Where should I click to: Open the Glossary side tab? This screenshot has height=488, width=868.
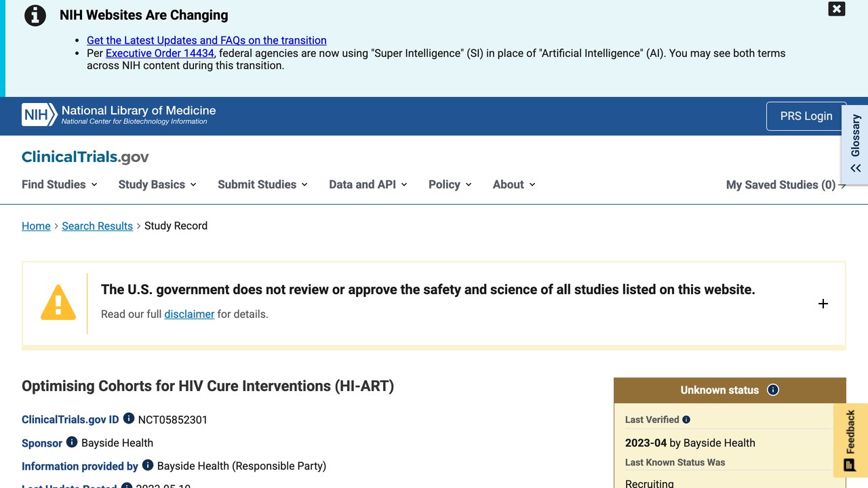pos(855,143)
